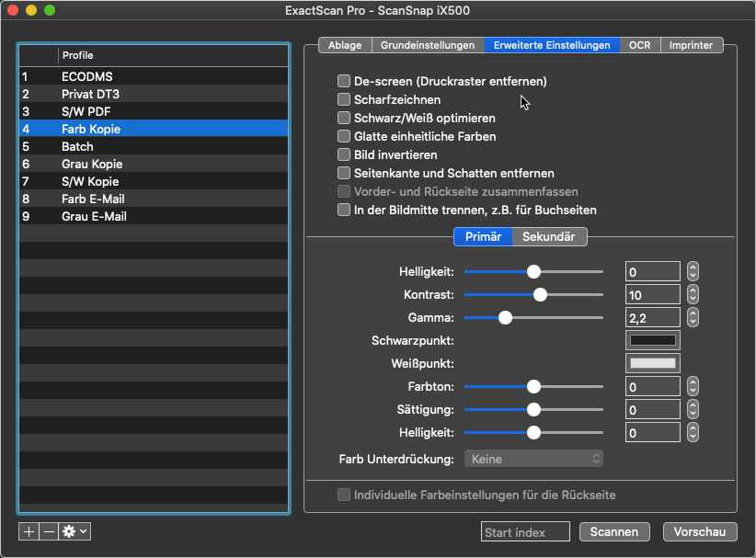This screenshot has width=756, height=558.
Task: Toggle the Bild invertieren checkbox
Action: coord(344,154)
